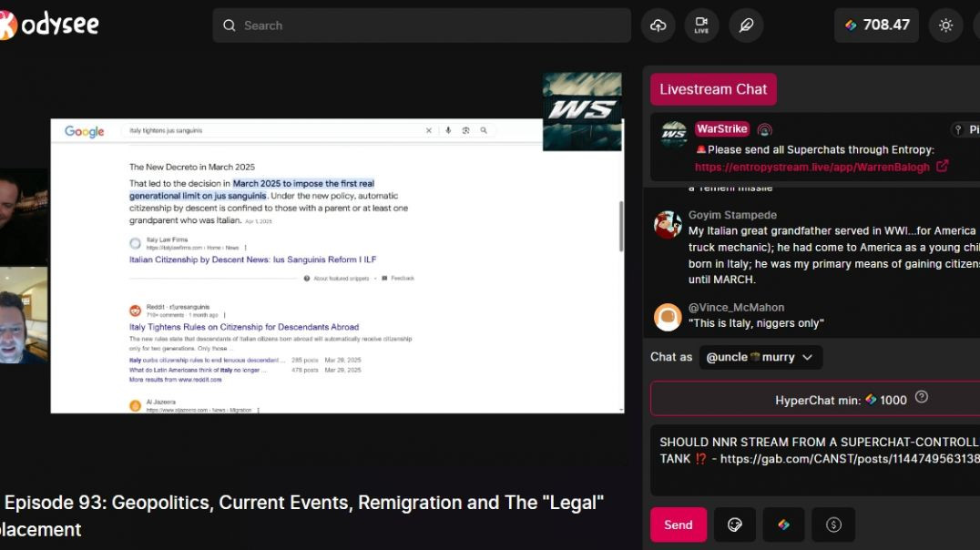980x550 pixels.
Task: Toggle the sun theme switch icon
Action: pyautogui.click(x=945, y=25)
